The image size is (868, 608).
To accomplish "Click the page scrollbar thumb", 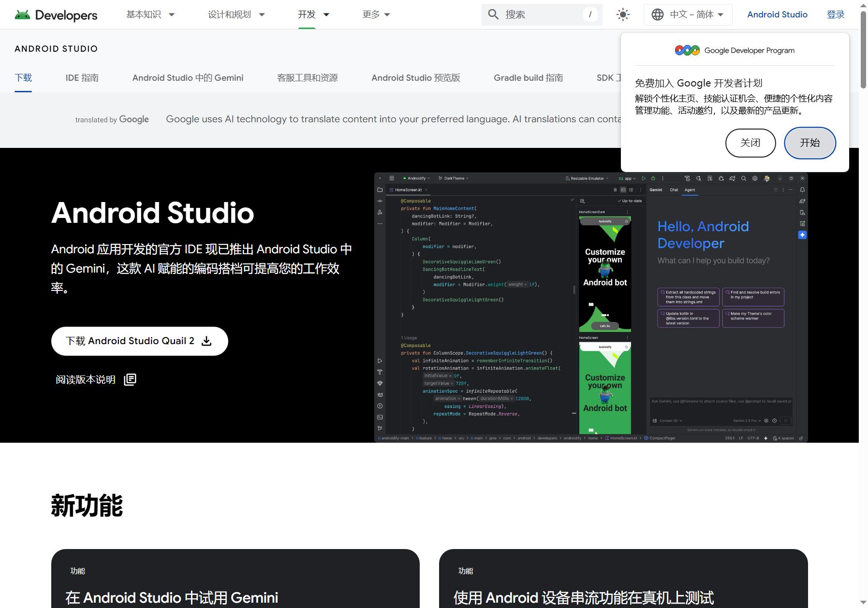I will point(863,49).
